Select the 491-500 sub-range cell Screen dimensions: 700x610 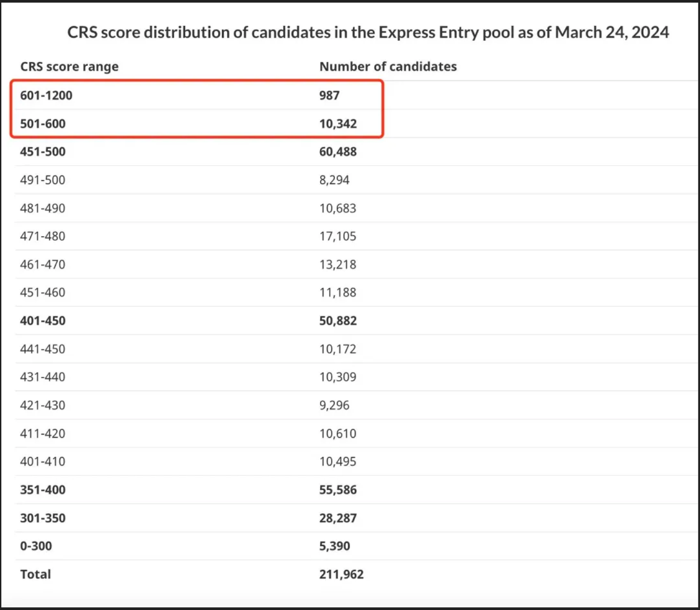43,180
